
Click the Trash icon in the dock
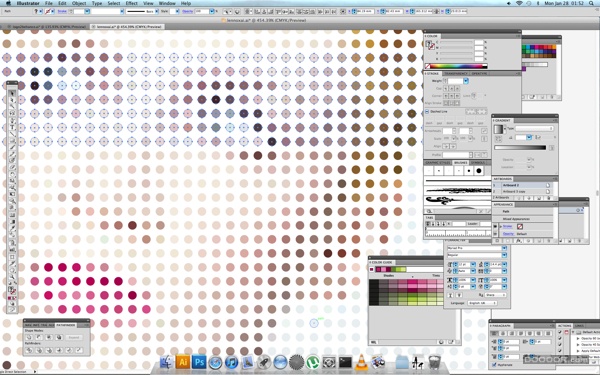434,362
